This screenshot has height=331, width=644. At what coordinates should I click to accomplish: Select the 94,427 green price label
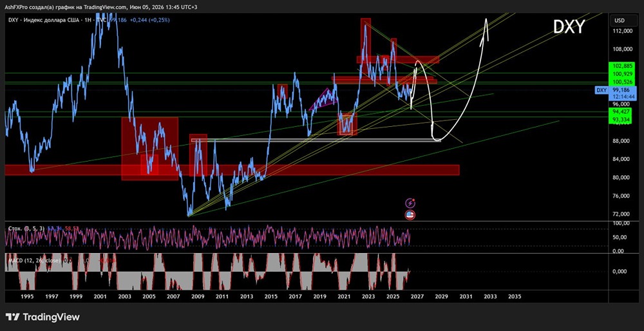pyautogui.click(x=621, y=111)
